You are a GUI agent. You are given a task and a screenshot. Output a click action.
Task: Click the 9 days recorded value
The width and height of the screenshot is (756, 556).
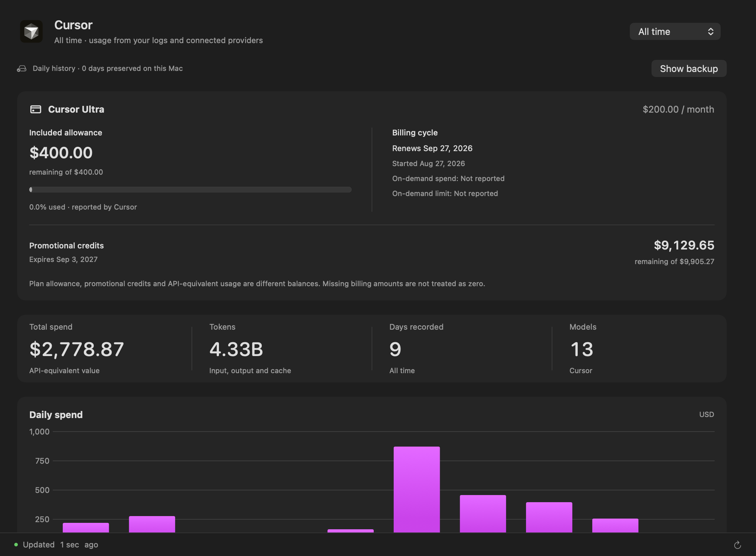point(395,349)
